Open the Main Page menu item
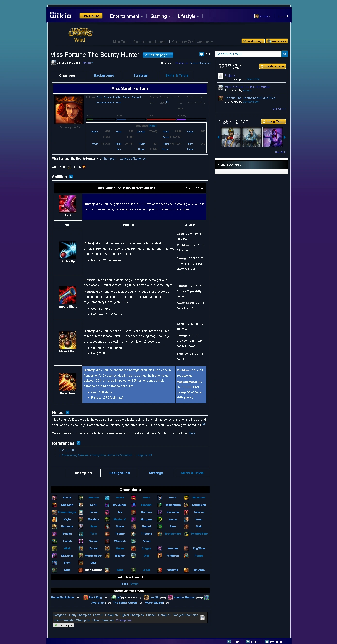 (120, 42)
